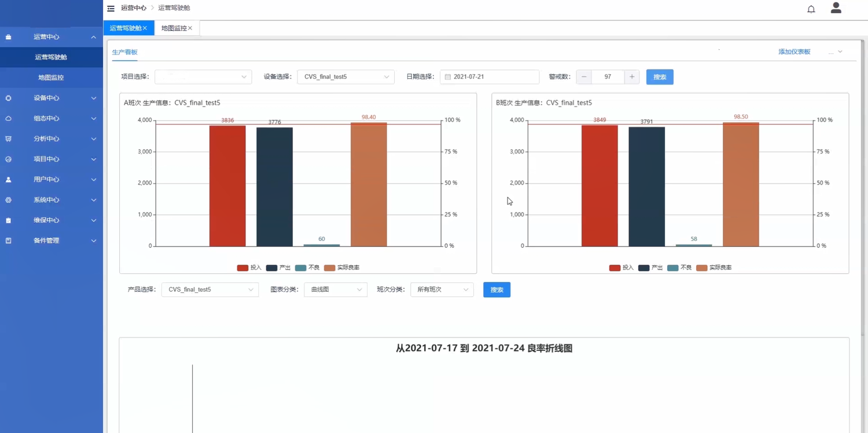Image resolution: width=868 pixels, height=433 pixels.
Task: Open the 班次分类 dropdown
Action: click(442, 289)
